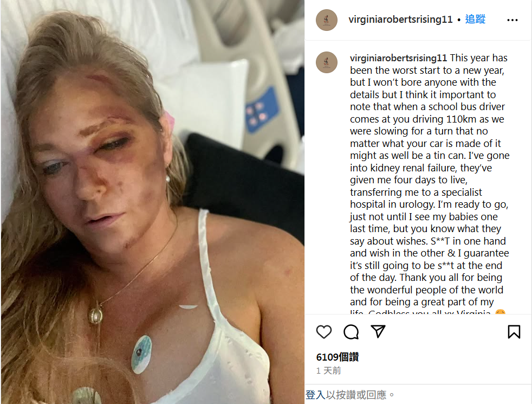Follow the account via the 追蹤 link
The image size is (532, 404).
(x=475, y=19)
